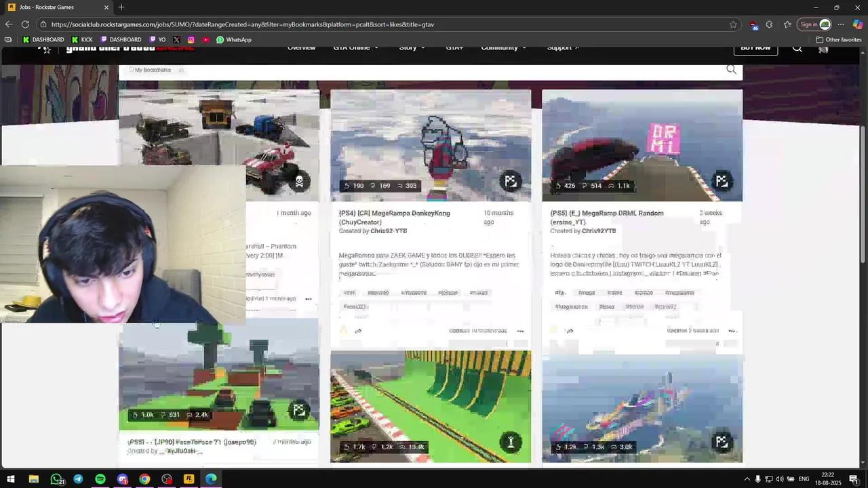Open creator Chris92-YTB on DonkeyKong card
The height and width of the screenshot is (488, 868).
click(x=389, y=231)
